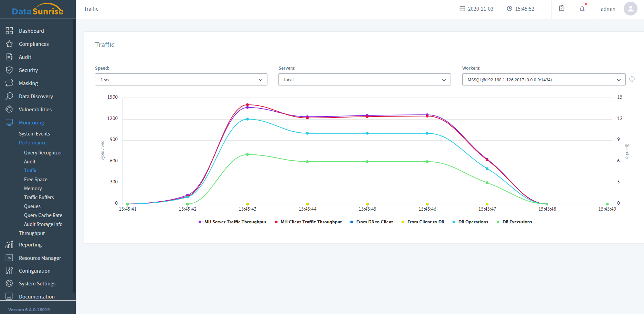The image size is (644, 314).
Task: Click the Data Discovery magnifier icon
Action: tap(9, 96)
